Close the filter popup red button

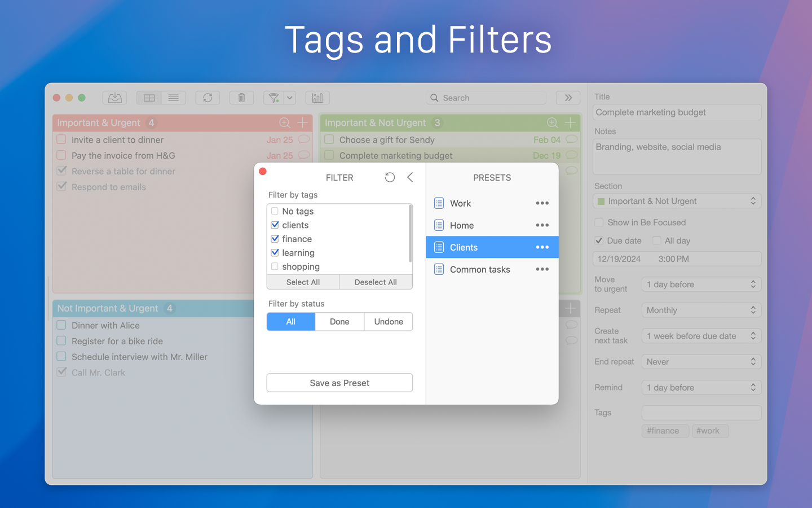pos(263,171)
